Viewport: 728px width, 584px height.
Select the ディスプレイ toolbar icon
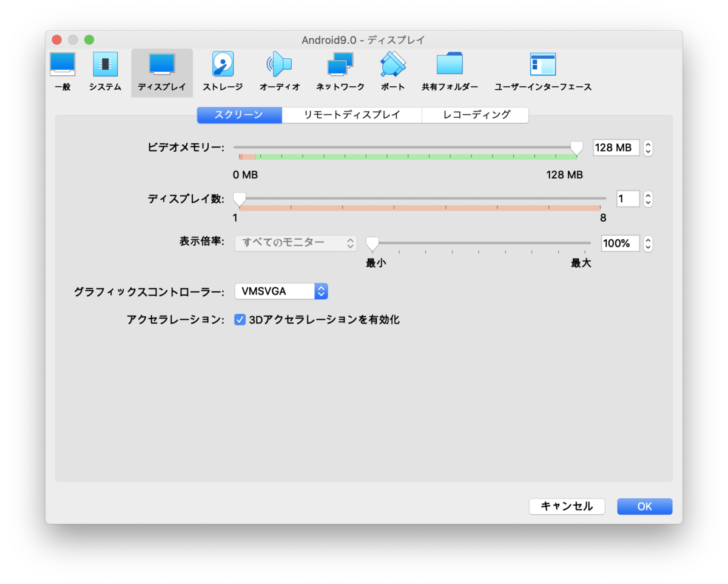point(162,72)
